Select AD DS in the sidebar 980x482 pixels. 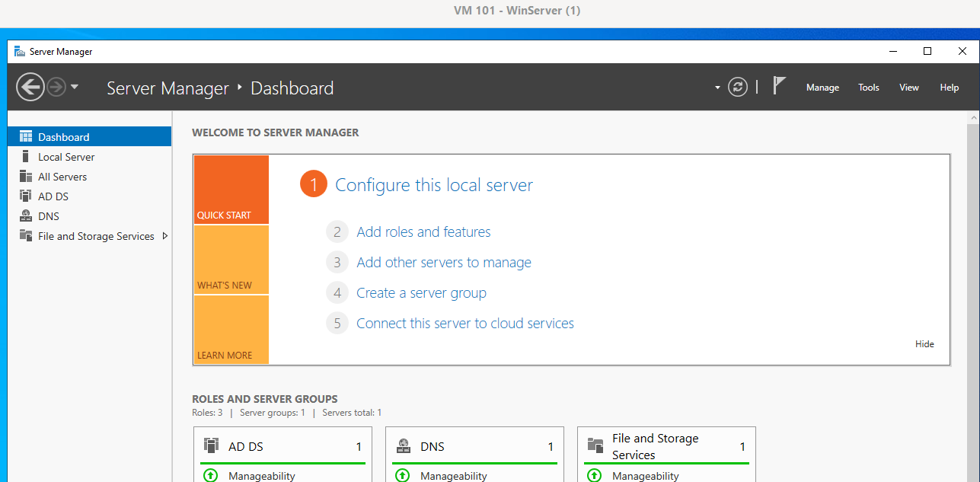(x=89, y=196)
